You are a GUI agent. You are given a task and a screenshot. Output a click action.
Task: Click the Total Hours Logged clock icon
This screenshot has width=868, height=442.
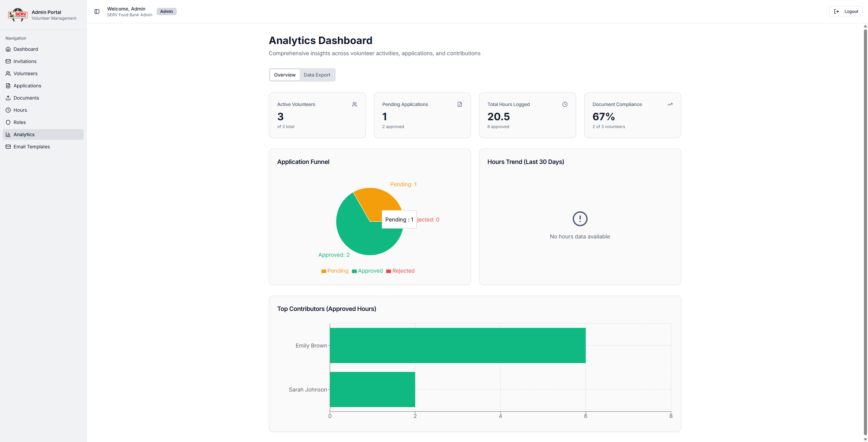coord(565,104)
